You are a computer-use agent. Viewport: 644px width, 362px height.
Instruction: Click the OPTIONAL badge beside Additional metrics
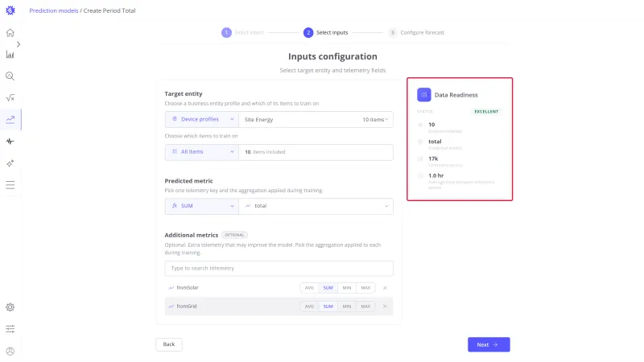pyautogui.click(x=234, y=235)
